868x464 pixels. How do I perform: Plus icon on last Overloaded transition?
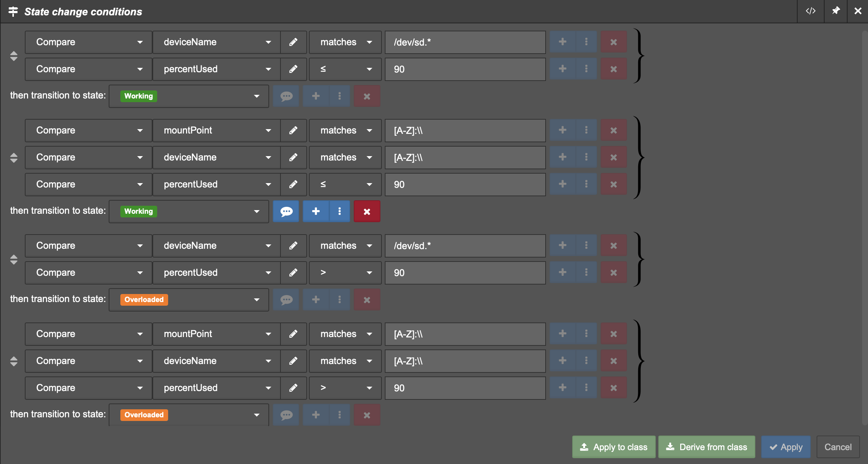click(x=316, y=415)
